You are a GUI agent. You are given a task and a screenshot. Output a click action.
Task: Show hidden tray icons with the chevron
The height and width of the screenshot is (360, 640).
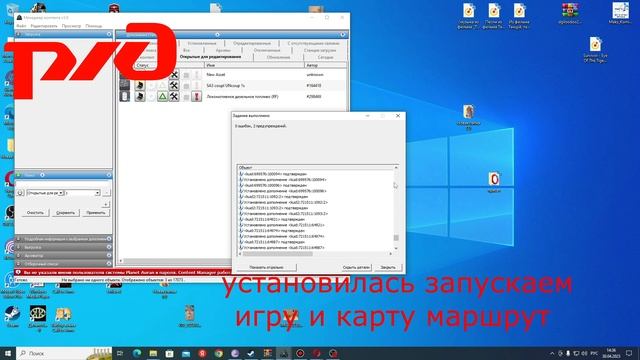tap(552, 353)
